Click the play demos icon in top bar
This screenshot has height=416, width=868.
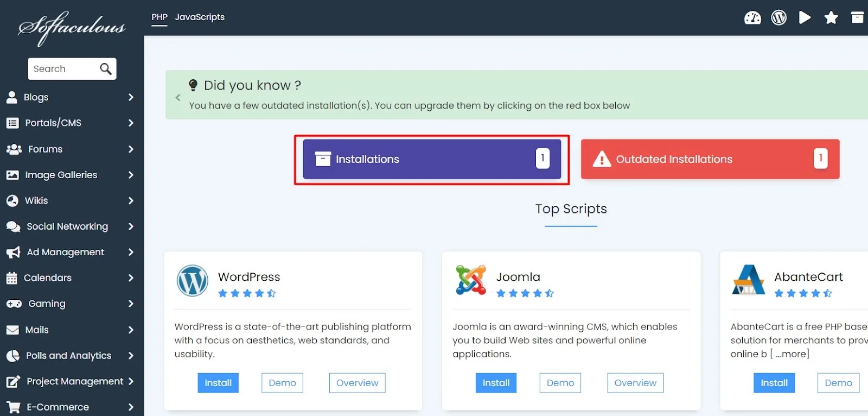tap(805, 18)
